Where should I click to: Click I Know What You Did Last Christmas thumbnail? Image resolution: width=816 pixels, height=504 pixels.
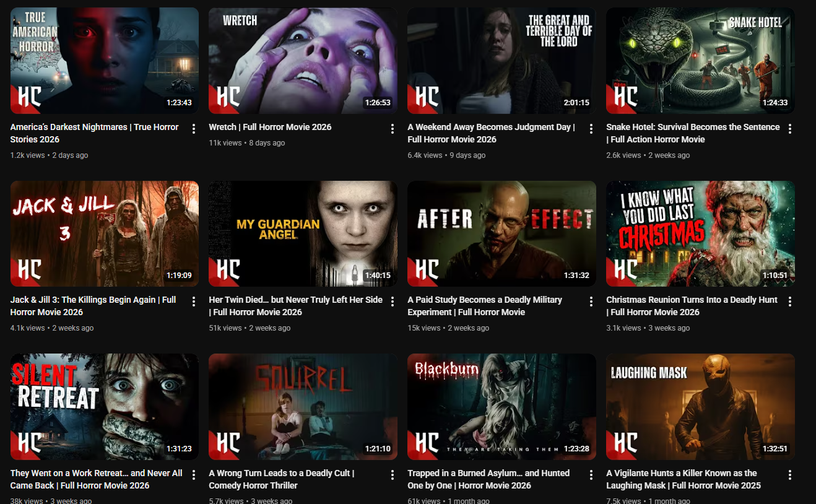(700, 233)
